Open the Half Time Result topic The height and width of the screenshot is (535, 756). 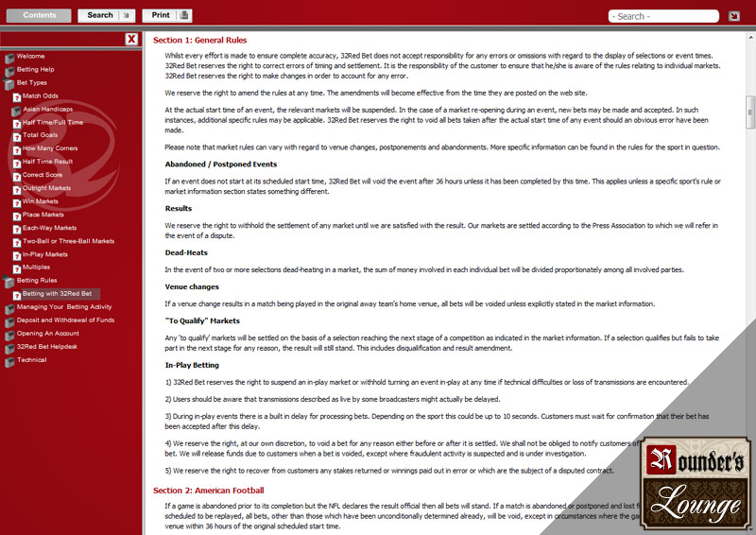point(48,162)
